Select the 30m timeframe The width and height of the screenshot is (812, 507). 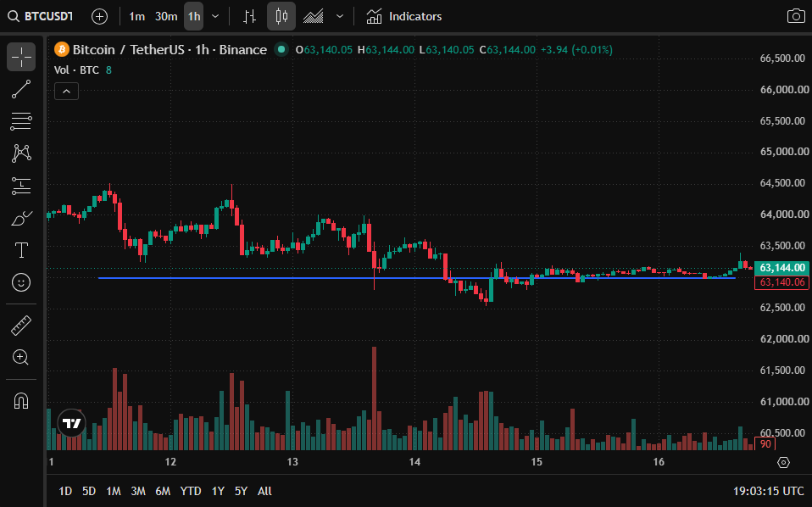tap(166, 17)
